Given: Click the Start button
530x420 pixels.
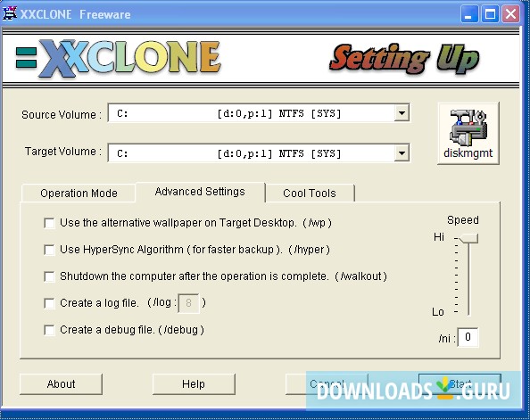Looking at the screenshot, I should pyautogui.click(x=460, y=383).
